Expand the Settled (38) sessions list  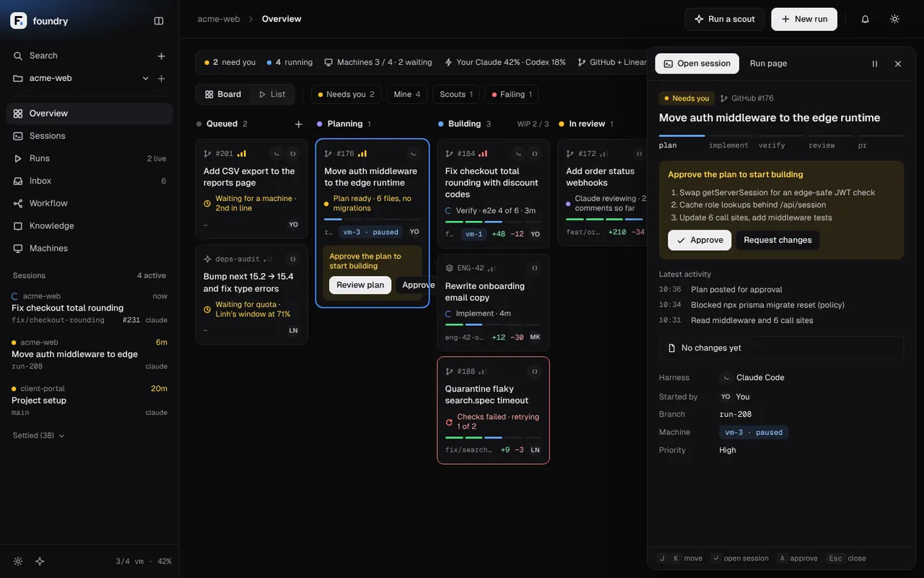pos(39,436)
